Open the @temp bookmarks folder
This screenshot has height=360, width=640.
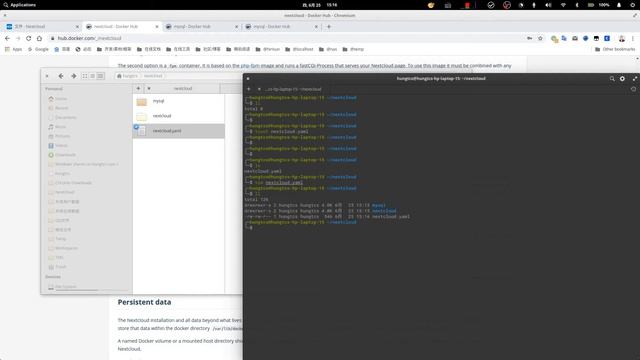353,49
